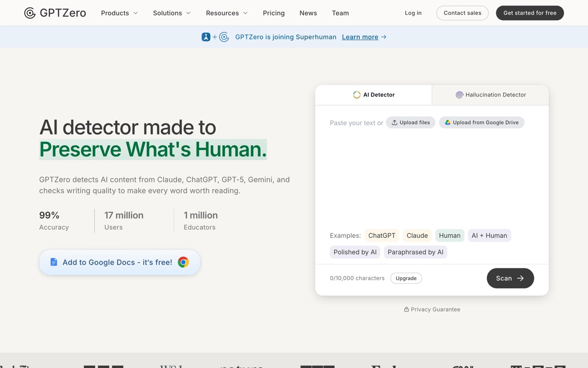
Task: Click the Google Docs document icon
Action: click(54, 263)
